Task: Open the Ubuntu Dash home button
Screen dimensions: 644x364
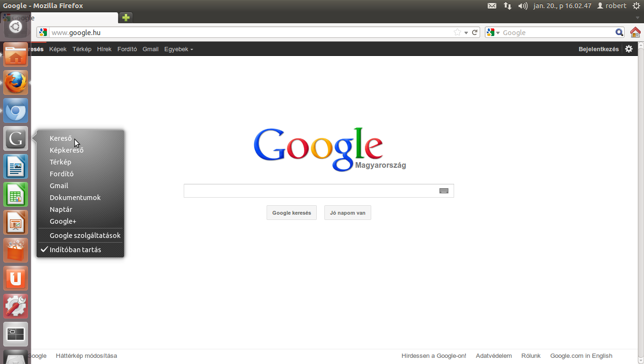Action: coord(16,27)
